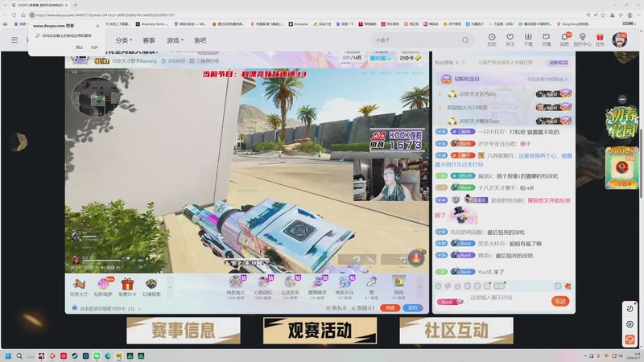Select the 观赛活动 tab
This screenshot has width=644, height=362.
point(320,331)
